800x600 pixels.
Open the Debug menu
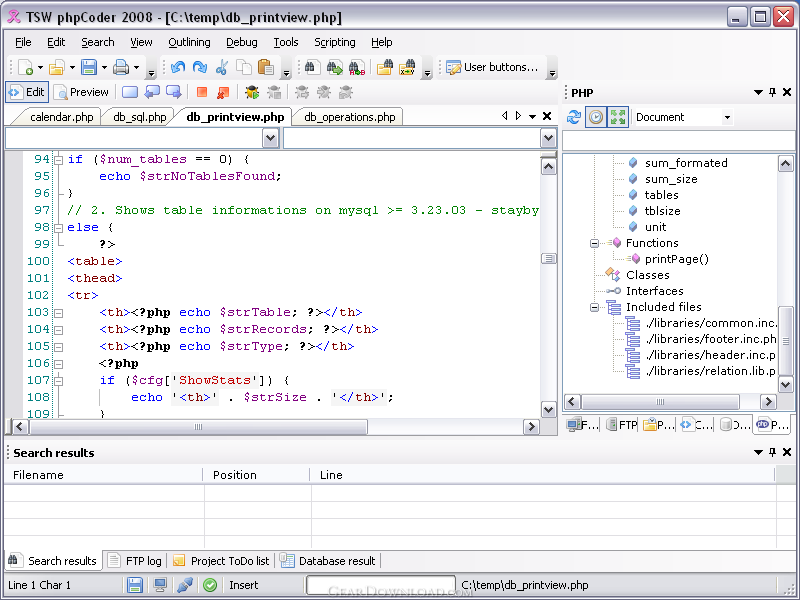point(242,42)
